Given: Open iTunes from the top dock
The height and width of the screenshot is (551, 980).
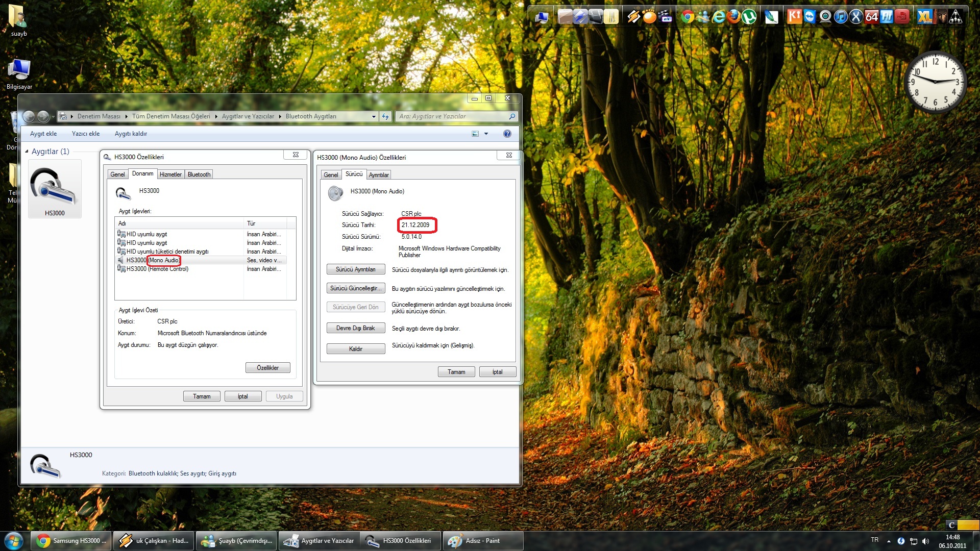Looking at the screenshot, I should coord(841,17).
